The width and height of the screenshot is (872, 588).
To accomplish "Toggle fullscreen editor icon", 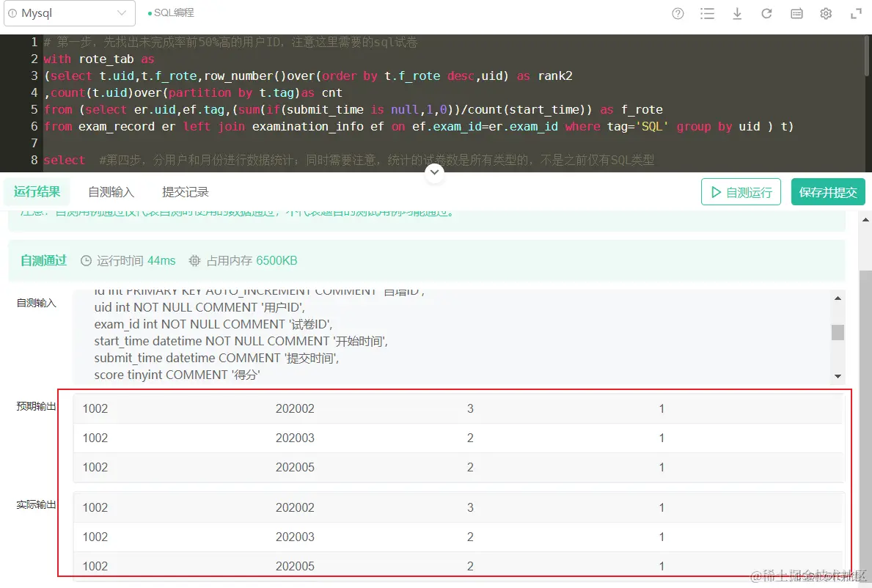I will click(856, 14).
